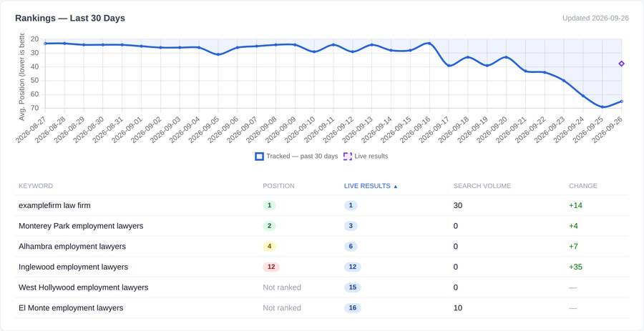Click the purple live results diamond marker

click(621, 64)
